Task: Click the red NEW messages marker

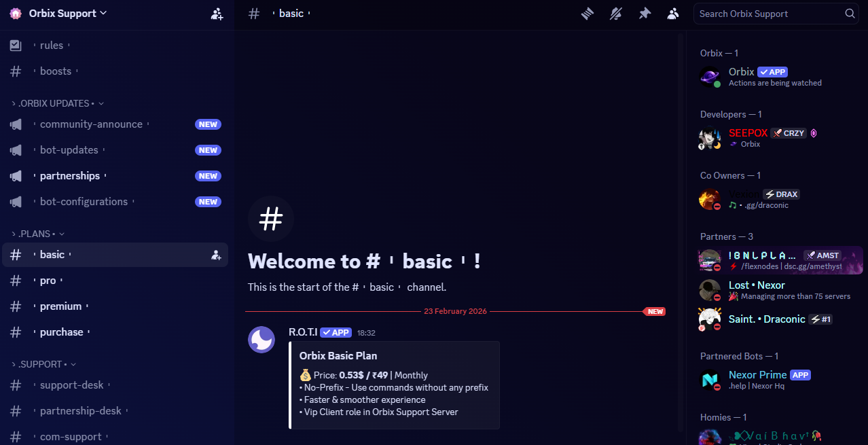Action: [x=654, y=312]
